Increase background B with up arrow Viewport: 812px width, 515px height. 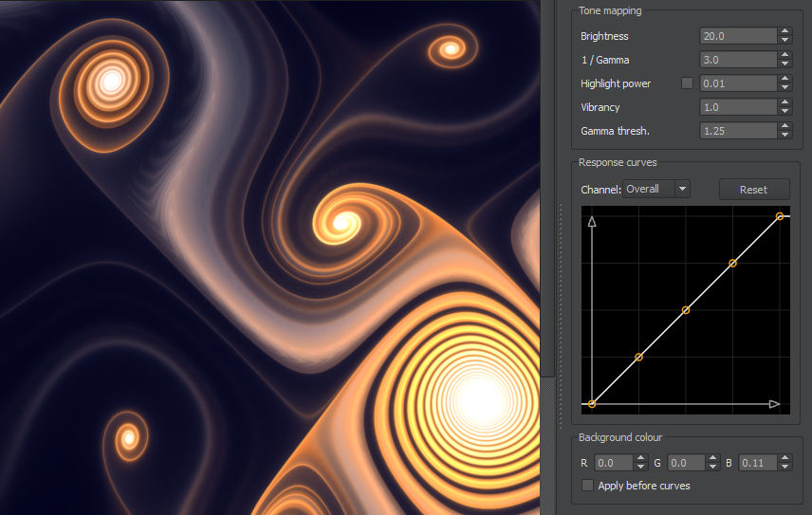pyautogui.click(x=785, y=459)
